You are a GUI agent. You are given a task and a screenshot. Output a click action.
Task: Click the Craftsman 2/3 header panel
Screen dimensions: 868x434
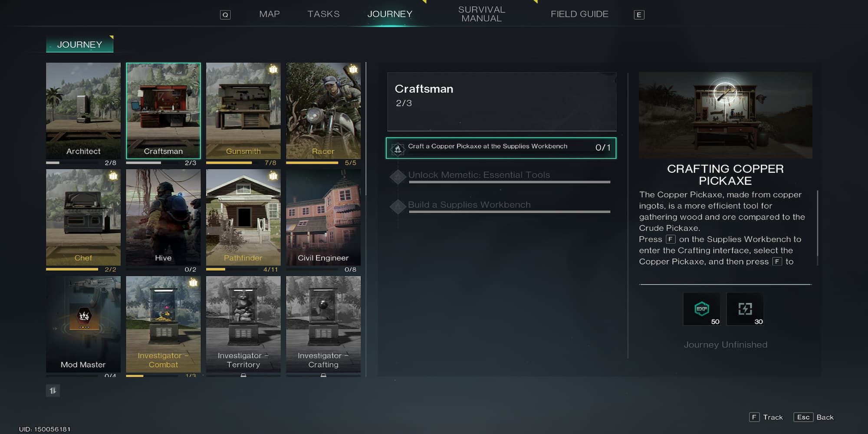tap(502, 102)
